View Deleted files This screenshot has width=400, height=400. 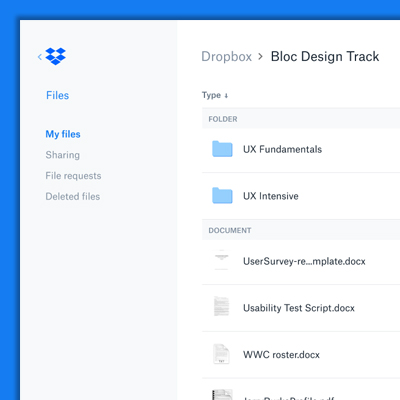(x=73, y=196)
